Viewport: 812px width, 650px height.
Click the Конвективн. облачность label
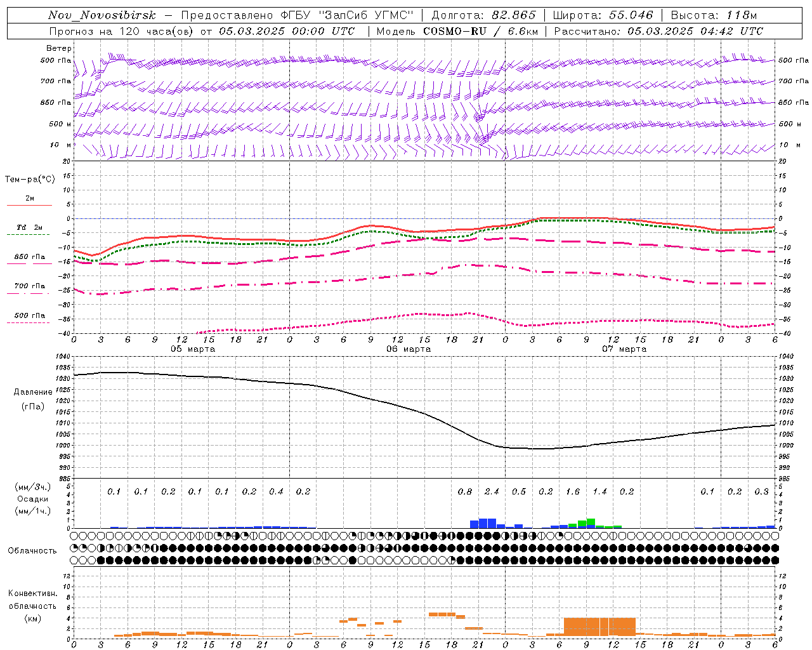point(32,600)
